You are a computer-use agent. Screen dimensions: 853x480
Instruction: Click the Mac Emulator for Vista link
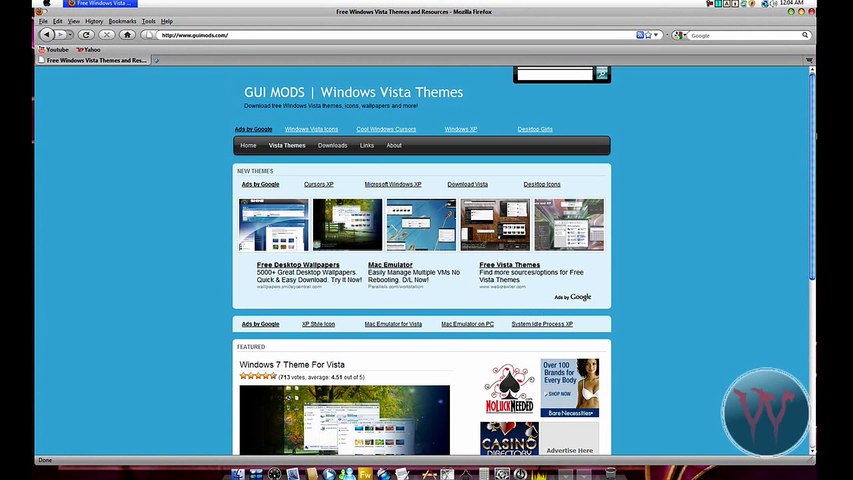pyautogui.click(x=393, y=324)
